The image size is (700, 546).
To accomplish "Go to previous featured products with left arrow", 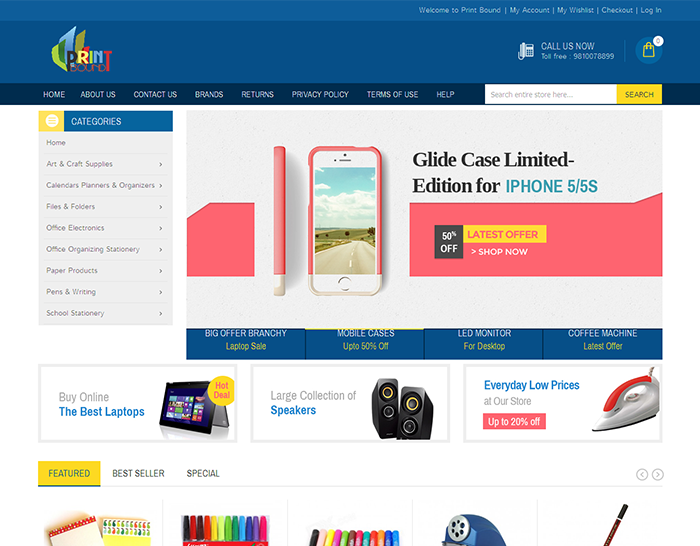I will coord(642,474).
